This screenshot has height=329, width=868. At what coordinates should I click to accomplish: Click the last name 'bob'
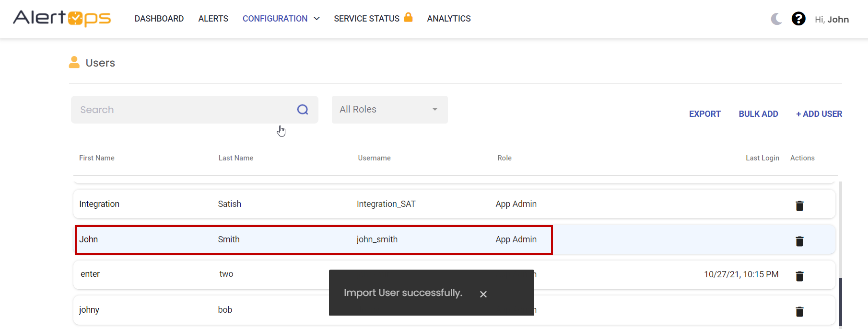point(225,310)
